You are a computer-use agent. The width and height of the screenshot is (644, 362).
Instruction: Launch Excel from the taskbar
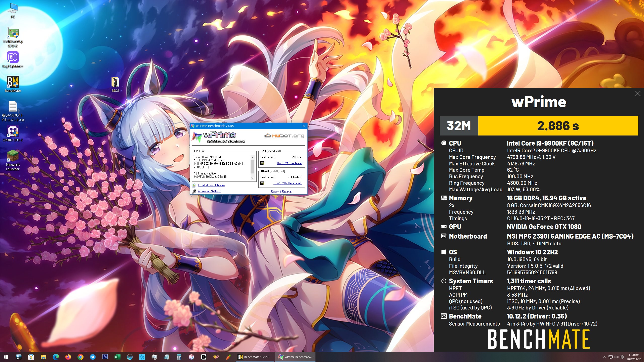coord(117,357)
